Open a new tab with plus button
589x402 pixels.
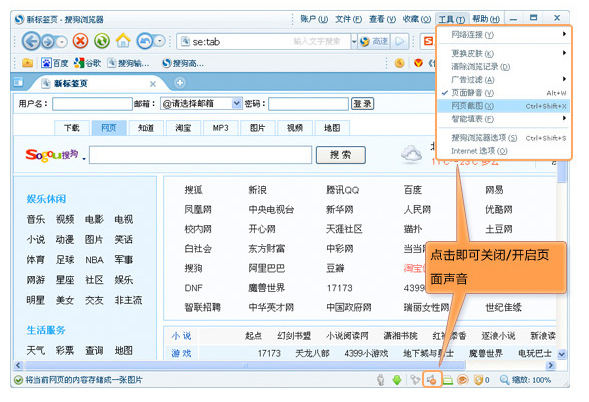click(180, 83)
